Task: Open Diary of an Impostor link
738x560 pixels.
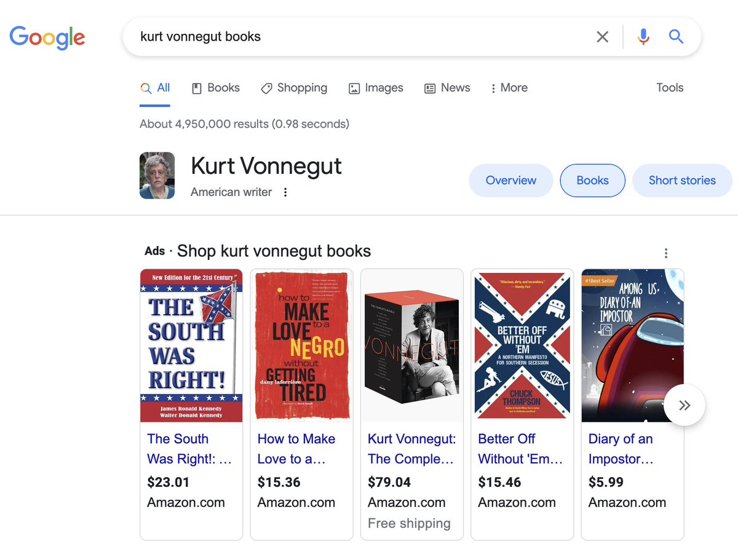Action: click(621, 449)
